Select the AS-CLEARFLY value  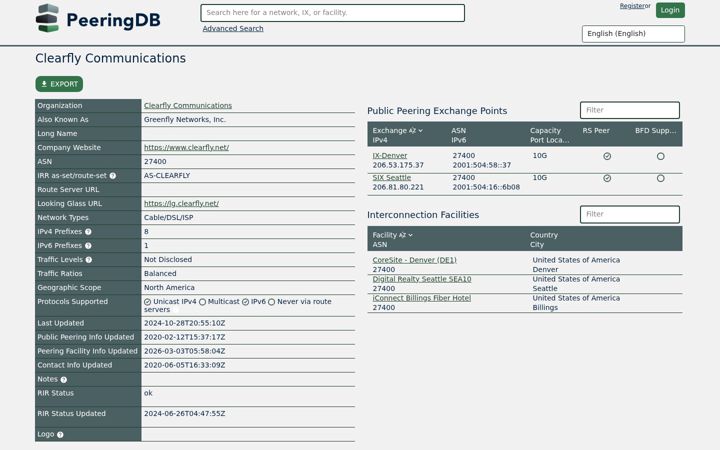pos(167,176)
